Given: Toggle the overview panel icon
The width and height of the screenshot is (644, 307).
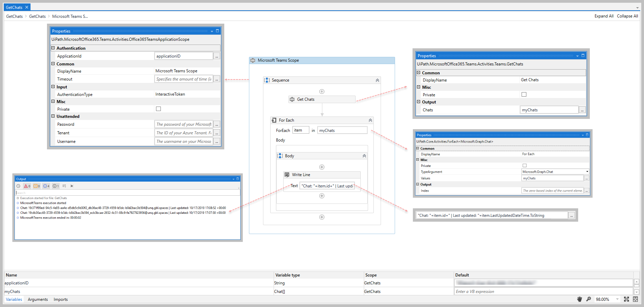Looking at the screenshot, I should tap(635, 299).
